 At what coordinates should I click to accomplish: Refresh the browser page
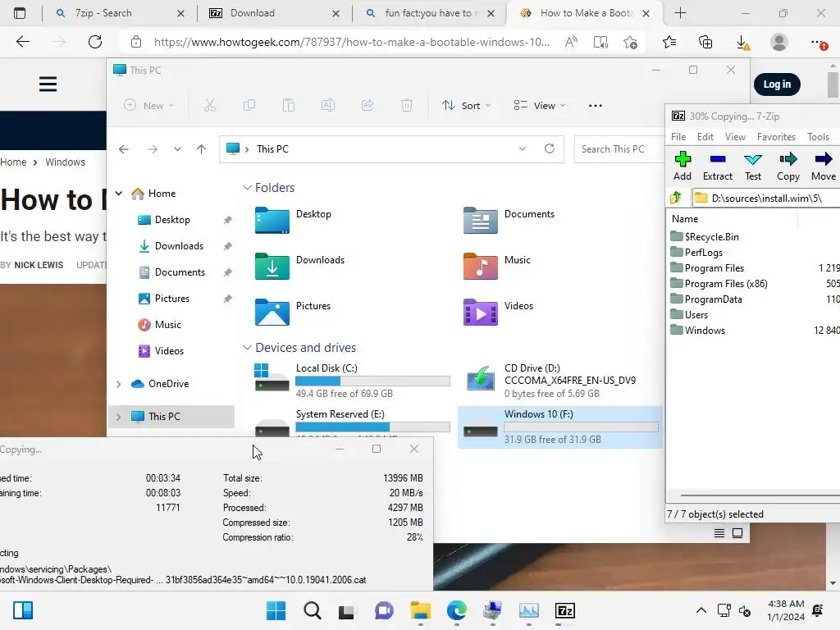(95, 42)
